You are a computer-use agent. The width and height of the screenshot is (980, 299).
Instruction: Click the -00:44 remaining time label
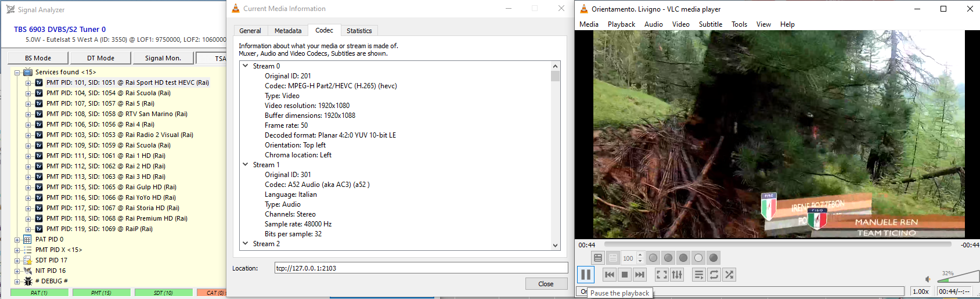(970, 245)
